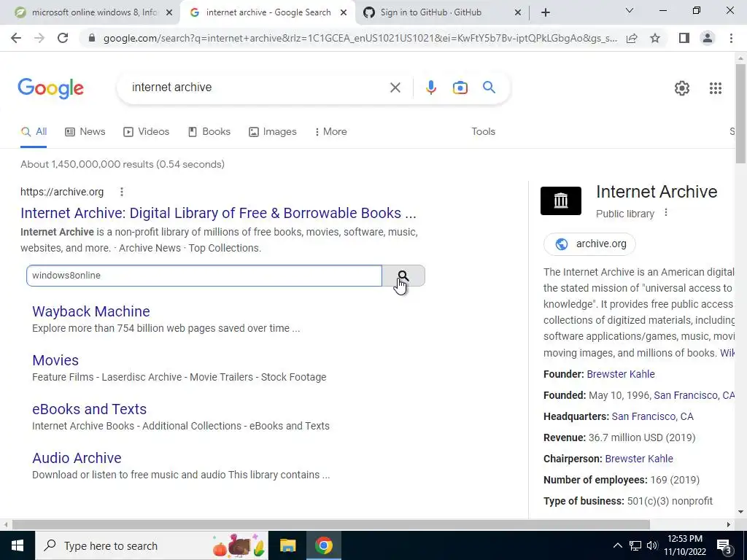Select the Images results tab

click(x=273, y=131)
